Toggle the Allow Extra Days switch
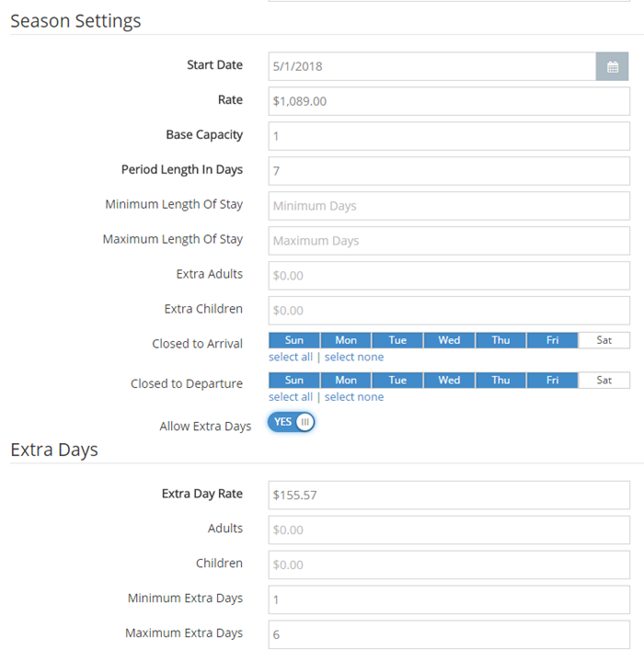This screenshot has height=661, width=644. tap(292, 422)
